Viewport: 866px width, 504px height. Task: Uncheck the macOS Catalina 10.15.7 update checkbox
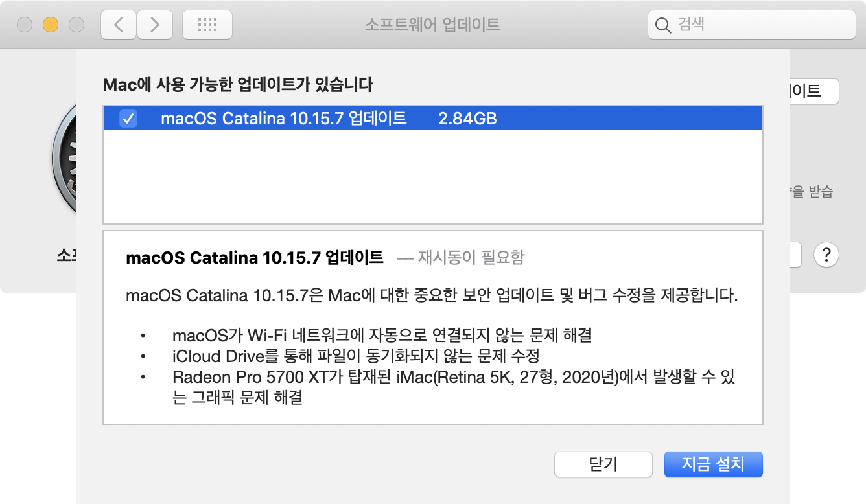tap(128, 119)
